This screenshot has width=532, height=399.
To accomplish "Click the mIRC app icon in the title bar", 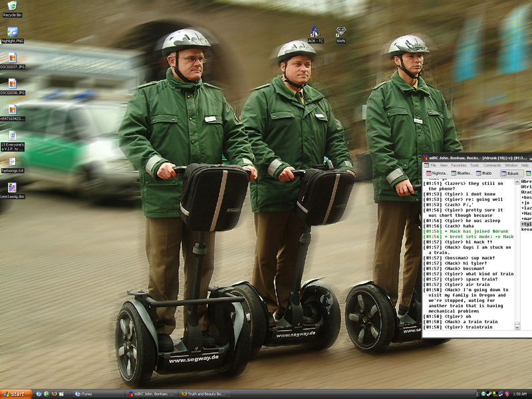I will pos(425,158).
